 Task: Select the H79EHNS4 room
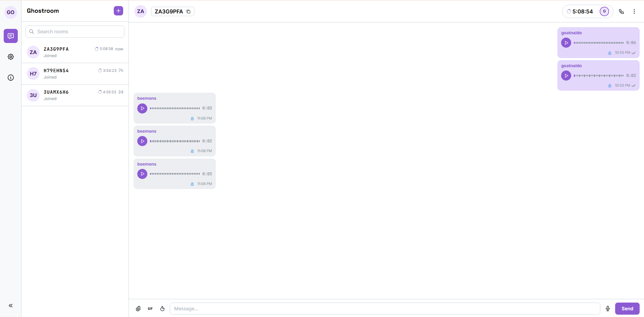tap(75, 74)
